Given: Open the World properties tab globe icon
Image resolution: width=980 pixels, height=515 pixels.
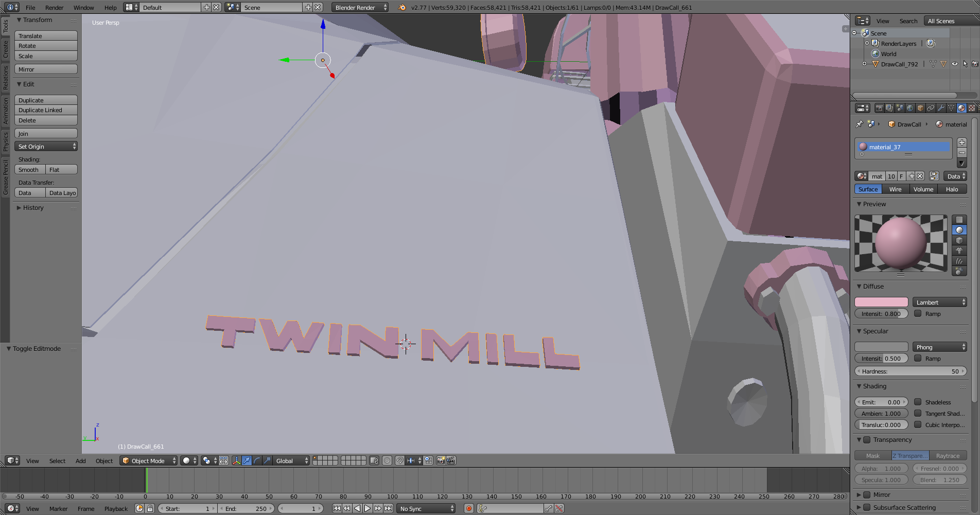Looking at the screenshot, I should pos(910,108).
